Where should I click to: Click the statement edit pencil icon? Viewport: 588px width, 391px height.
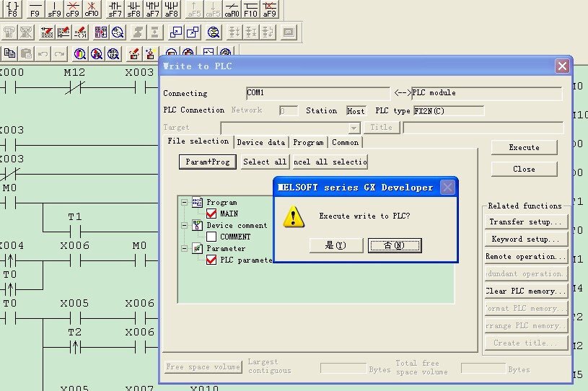point(63,32)
